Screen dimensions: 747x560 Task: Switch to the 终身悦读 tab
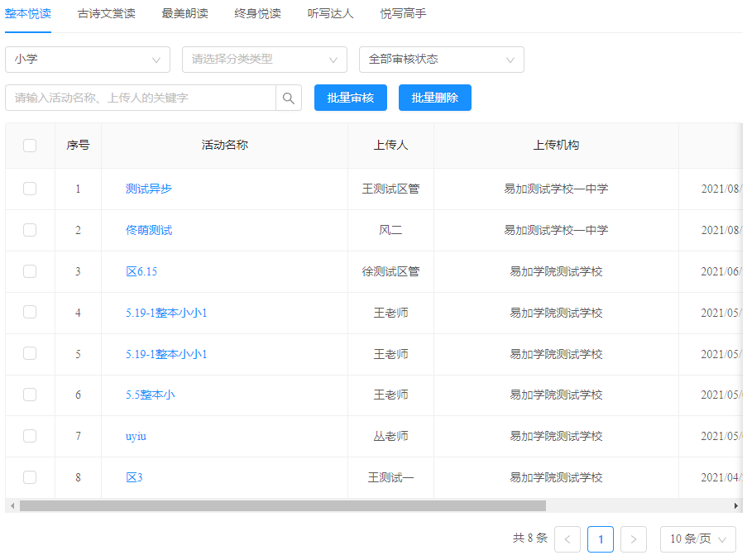(258, 14)
